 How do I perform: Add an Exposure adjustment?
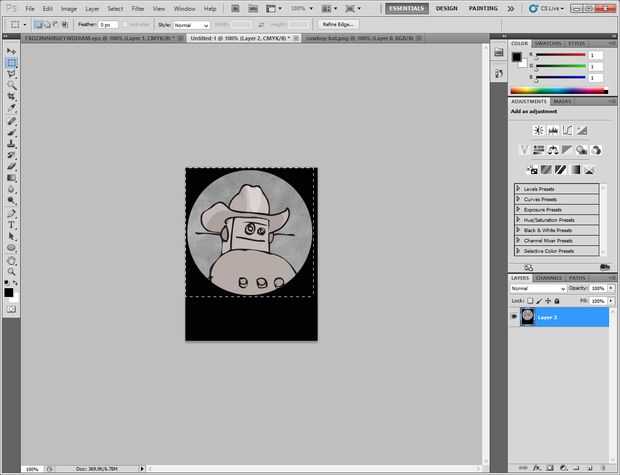tap(582, 130)
